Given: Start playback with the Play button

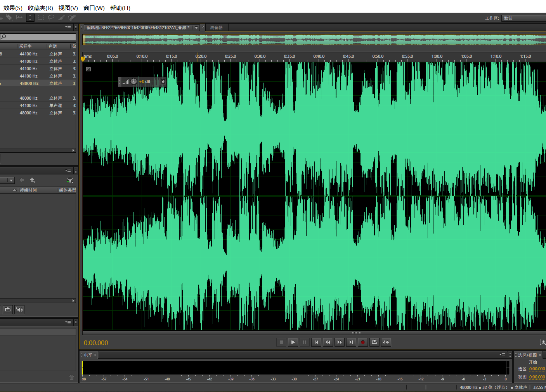Looking at the screenshot, I should (293, 342).
